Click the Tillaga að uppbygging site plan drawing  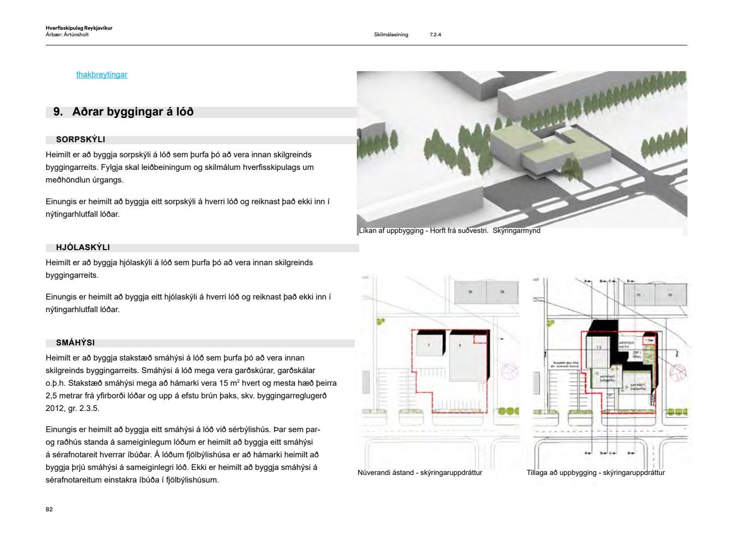612,371
